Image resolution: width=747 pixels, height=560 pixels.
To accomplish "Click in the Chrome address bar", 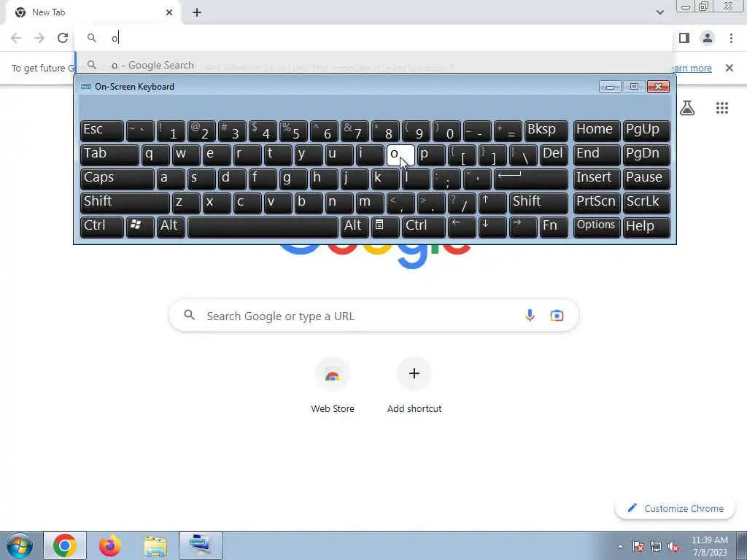I will pos(374,38).
